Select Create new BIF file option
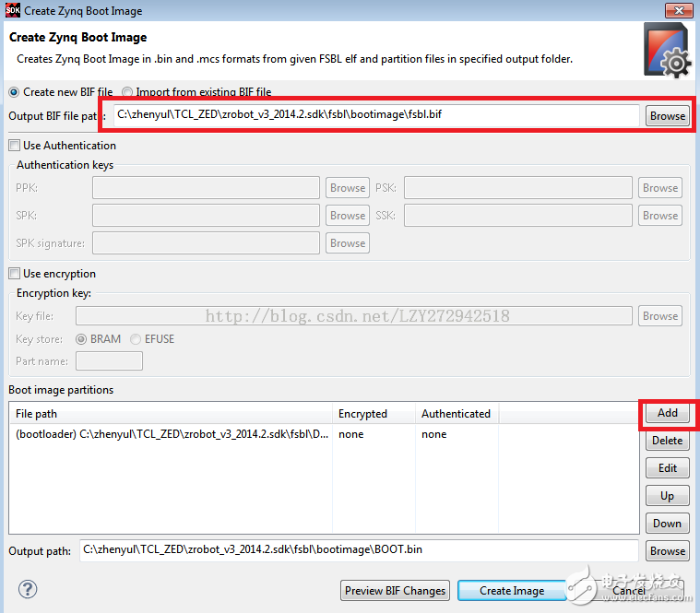The height and width of the screenshot is (613, 700). click(x=14, y=92)
